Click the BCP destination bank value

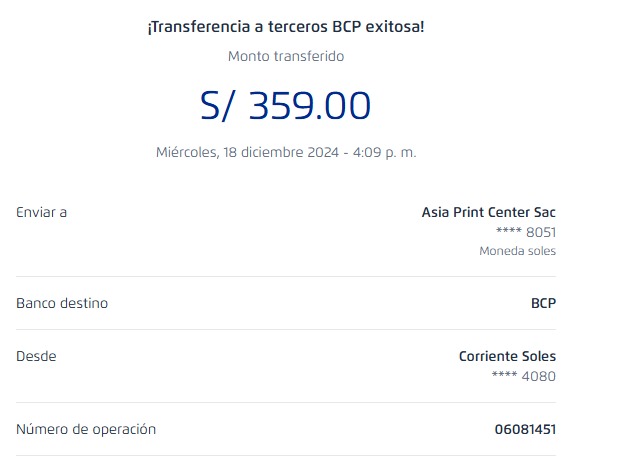543,303
